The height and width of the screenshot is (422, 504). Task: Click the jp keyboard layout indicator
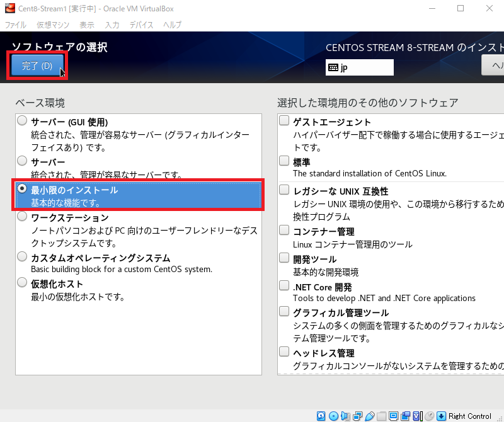click(x=359, y=67)
